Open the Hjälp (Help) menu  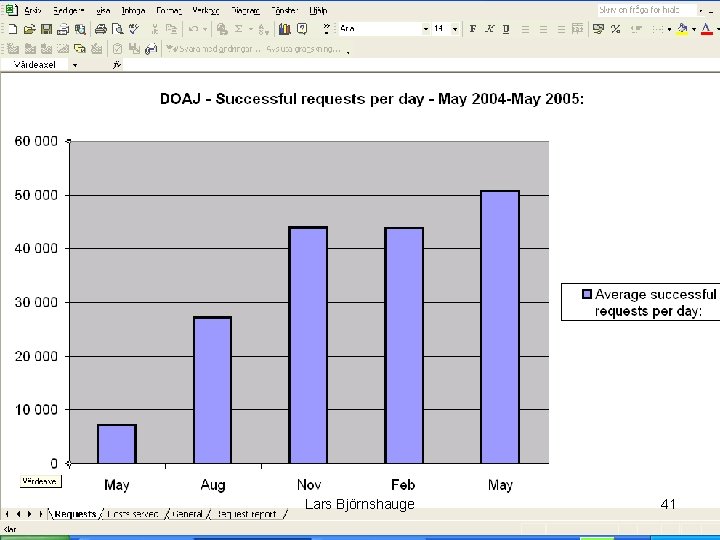(x=318, y=10)
